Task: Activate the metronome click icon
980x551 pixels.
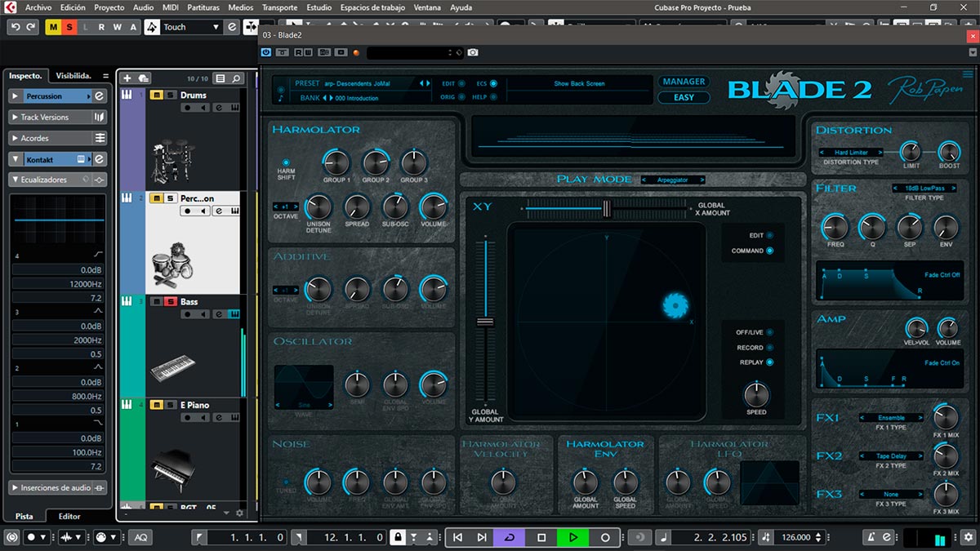Action: tap(871, 537)
